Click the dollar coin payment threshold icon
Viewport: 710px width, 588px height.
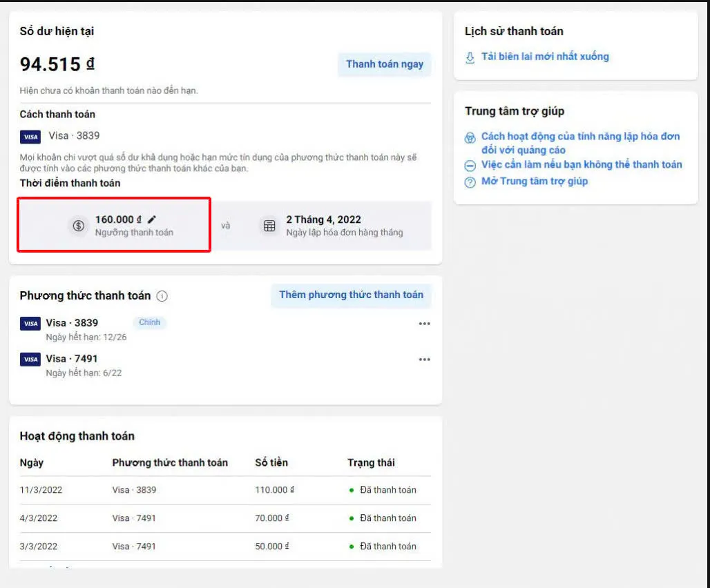click(79, 226)
